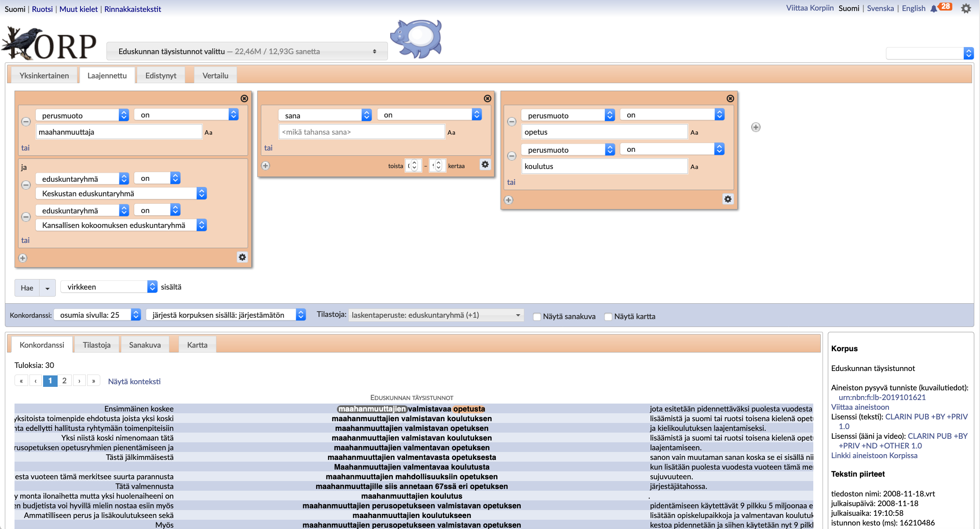Enable Näytä kartta checkbox
Screen dimensions: 980x529
pos(608,316)
